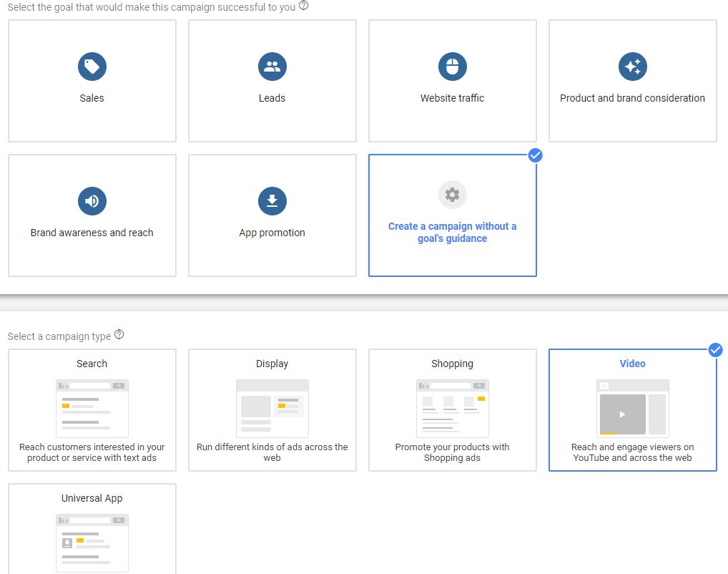This screenshot has width=728, height=574.
Task: Toggle the checkmark on the Video card
Action: 715,349
